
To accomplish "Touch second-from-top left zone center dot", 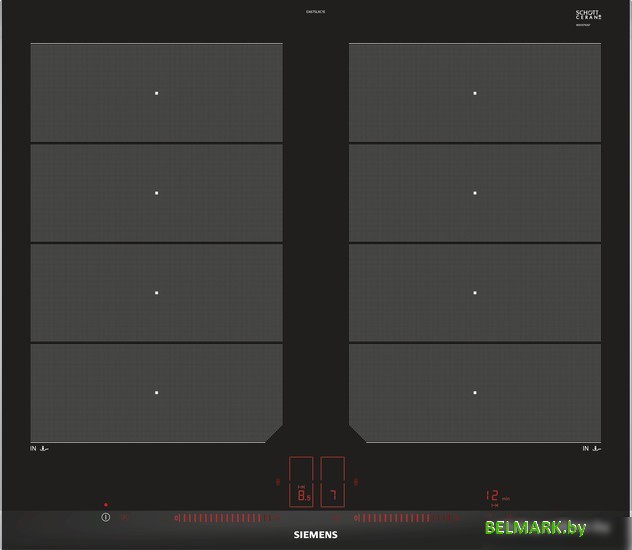I will (156, 193).
